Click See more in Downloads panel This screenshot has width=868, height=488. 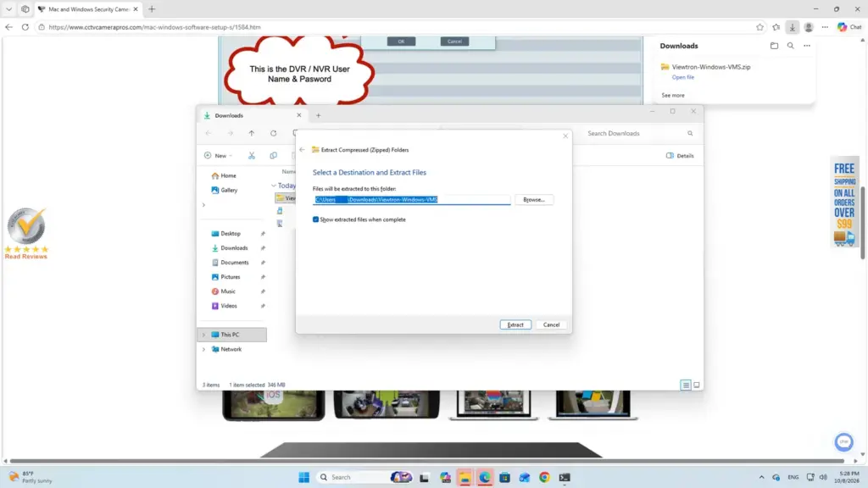coord(672,95)
